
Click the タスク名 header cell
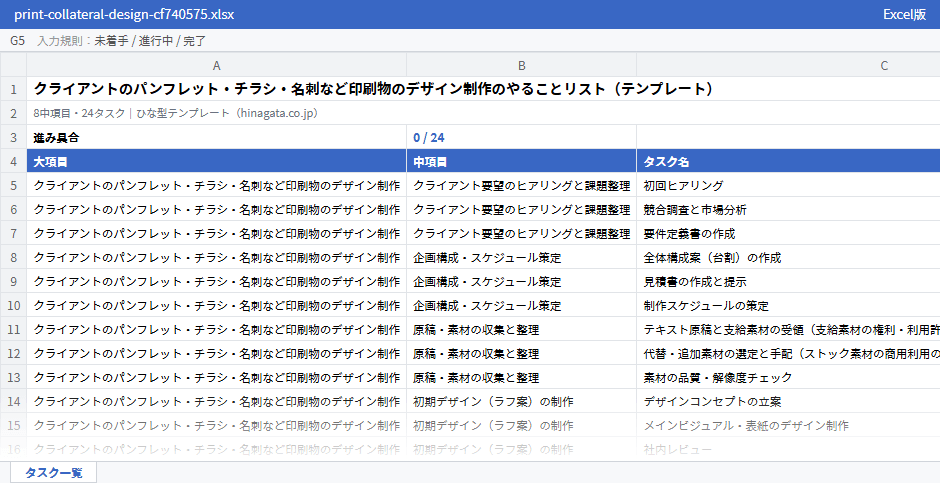click(x=788, y=161)
